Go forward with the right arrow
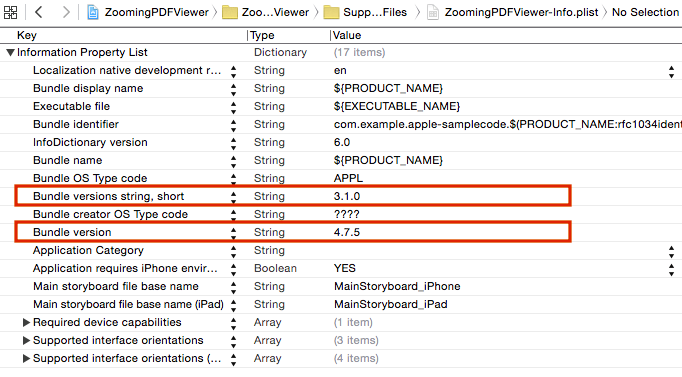The image size is (682, 377). click(66, 12)
